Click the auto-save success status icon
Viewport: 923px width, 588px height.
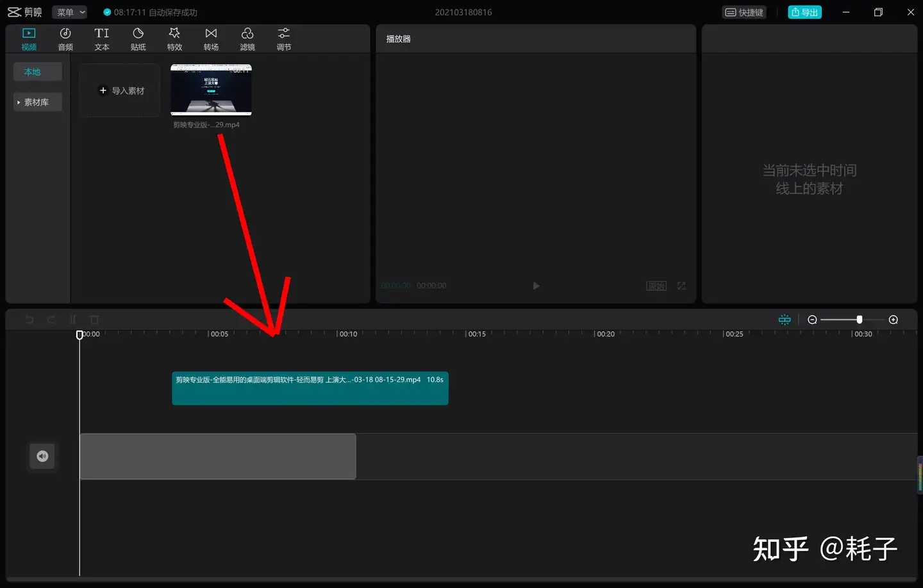click(x=107, y=12)
